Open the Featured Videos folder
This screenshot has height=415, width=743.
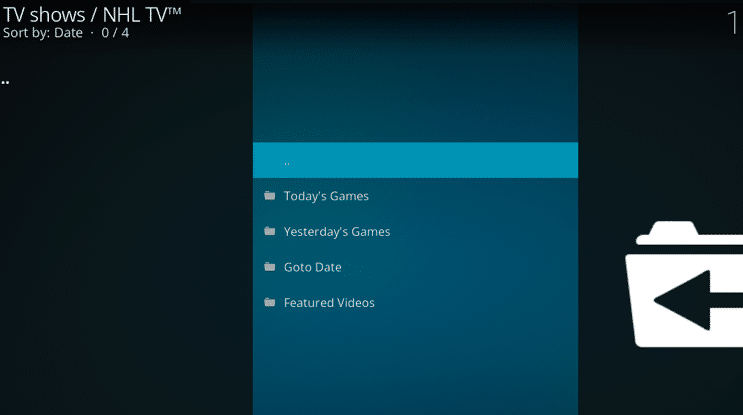click(415, 302)
